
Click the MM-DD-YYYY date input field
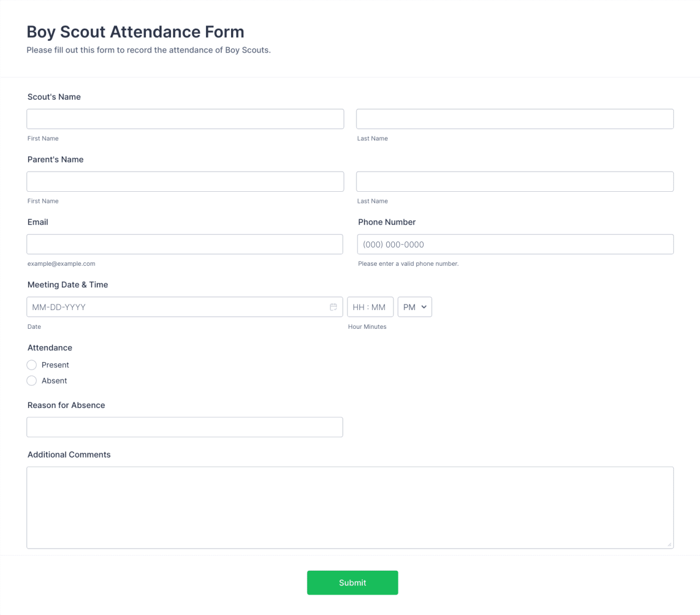175,307
